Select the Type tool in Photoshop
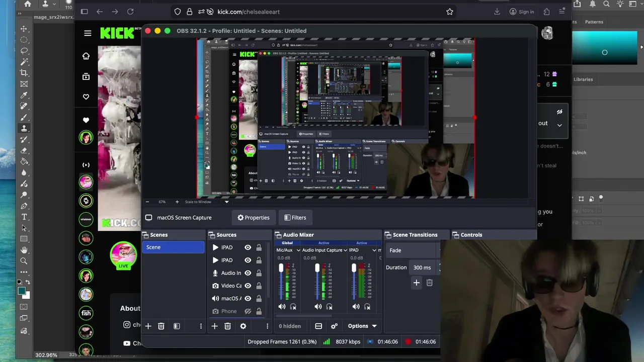This screenshot has height=362, width=644. 24,217
